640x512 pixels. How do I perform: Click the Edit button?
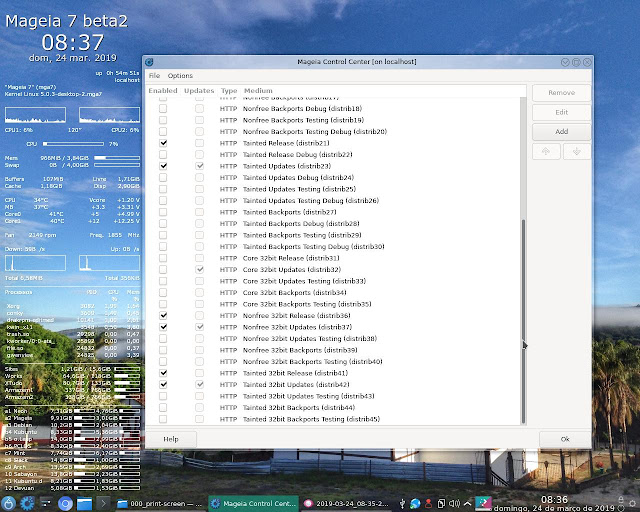(x=562, y=112)
